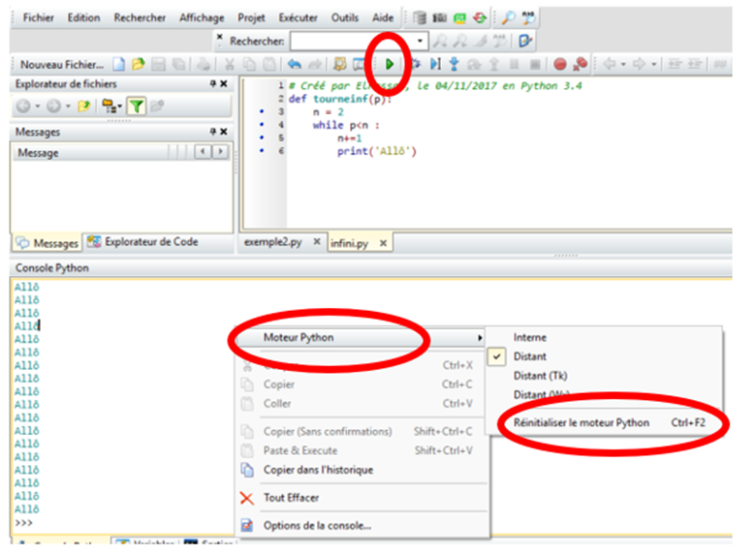756x554 pixels.
Task: Open the Exécuter menu
Action: [298, 17]
